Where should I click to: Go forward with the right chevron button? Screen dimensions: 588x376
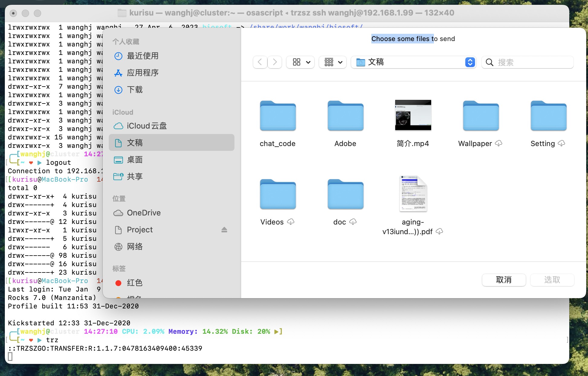point(275,62)
